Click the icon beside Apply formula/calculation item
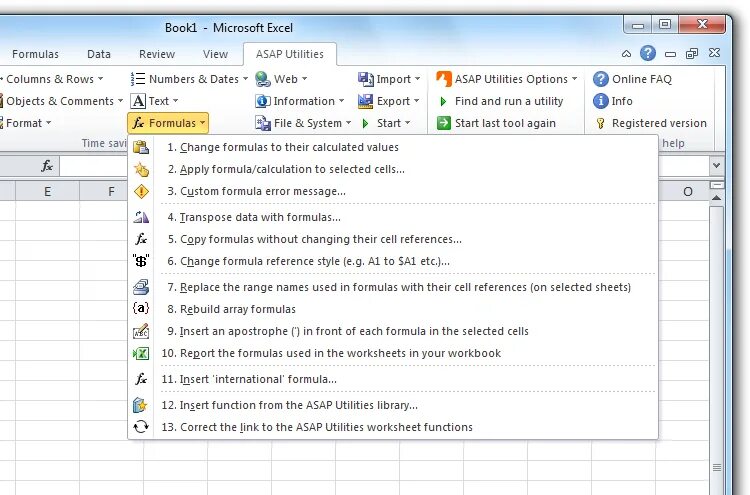This screenshot has height=495, width=750. coord(141,169)
